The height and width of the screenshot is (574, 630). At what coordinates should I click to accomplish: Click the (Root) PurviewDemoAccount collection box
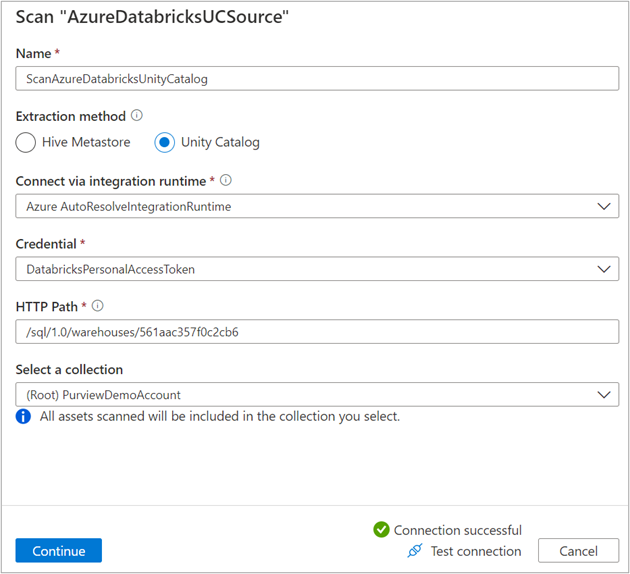[x=300, y=395]
